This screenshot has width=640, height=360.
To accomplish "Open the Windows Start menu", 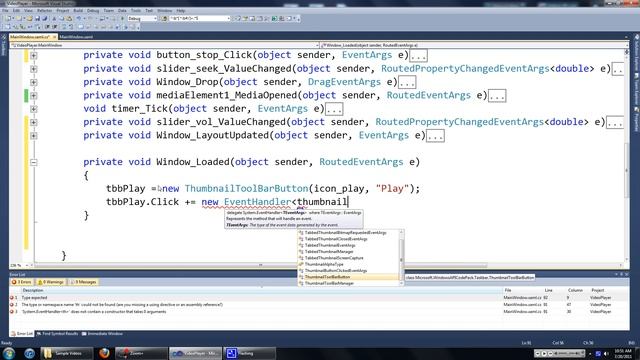I will pos(9,353).
